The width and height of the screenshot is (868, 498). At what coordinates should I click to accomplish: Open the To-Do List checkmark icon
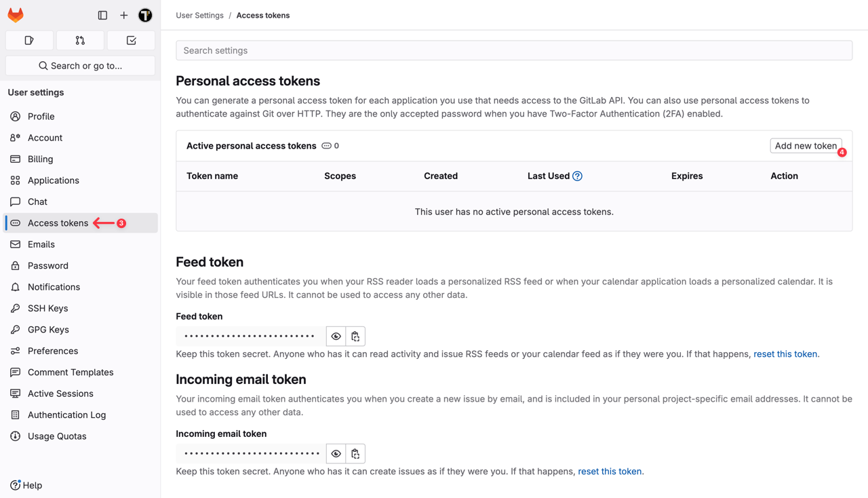[130, 40]
